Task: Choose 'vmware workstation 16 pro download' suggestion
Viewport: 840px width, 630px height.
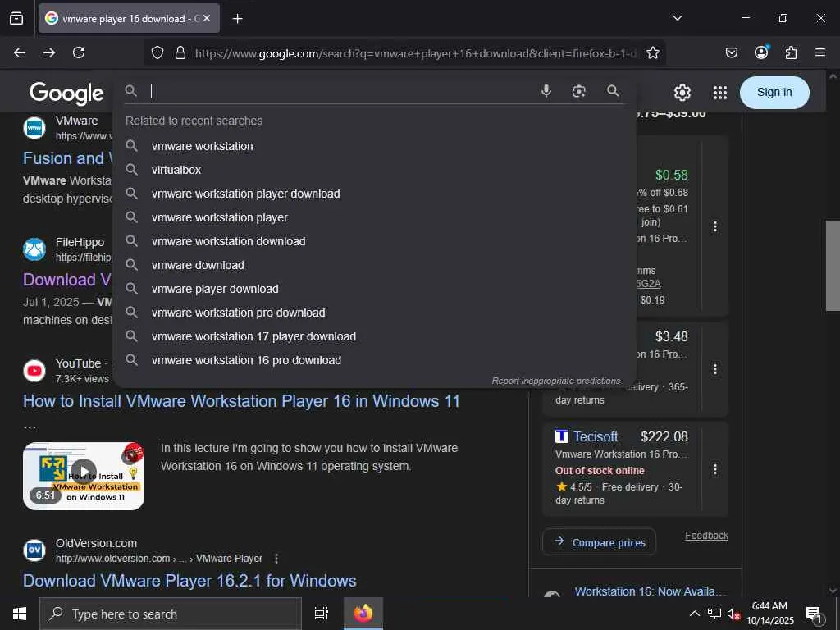Action: tap(374, 360)
